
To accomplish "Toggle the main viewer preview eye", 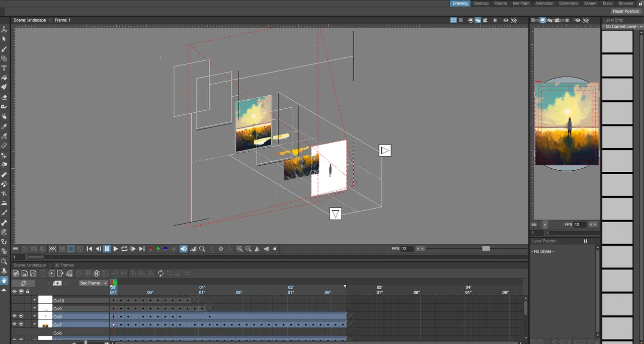I will coord(506,20).
